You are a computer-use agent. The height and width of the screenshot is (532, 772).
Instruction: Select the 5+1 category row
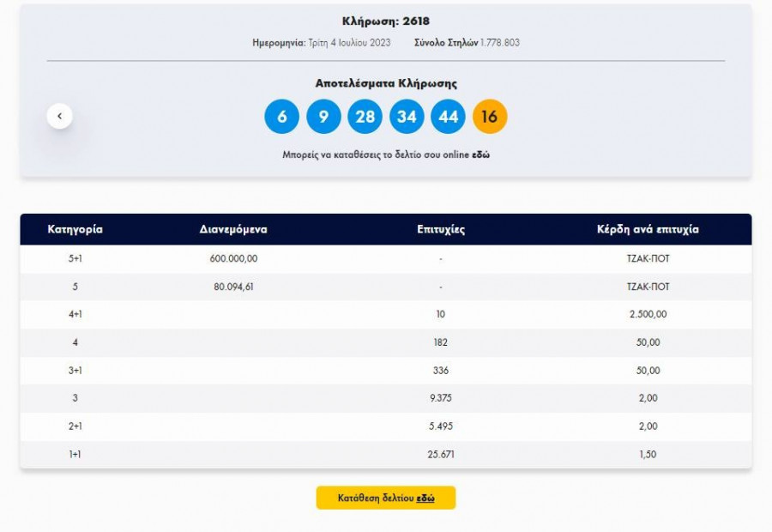coord(75,258)
